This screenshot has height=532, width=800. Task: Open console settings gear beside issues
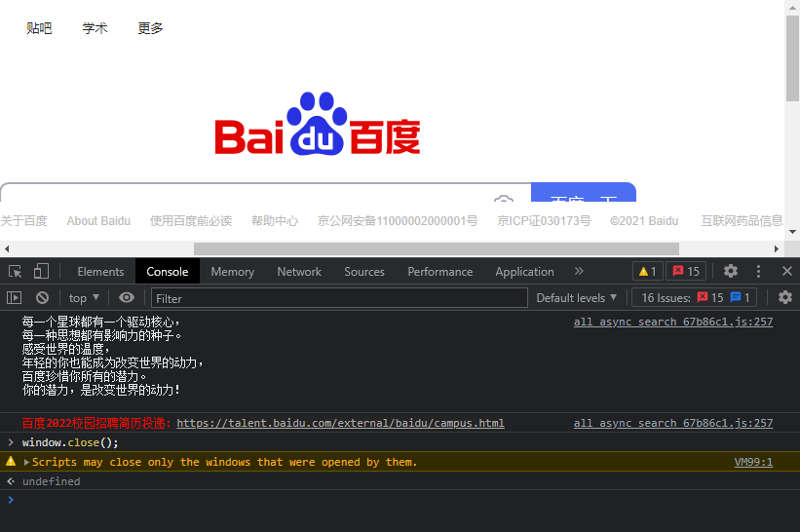(x=785, y=297)
